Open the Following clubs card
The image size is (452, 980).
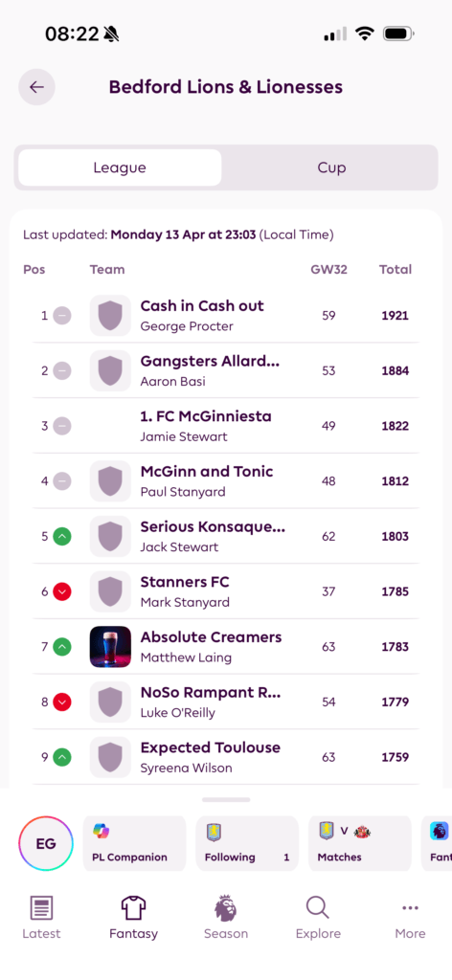click(x=247, y=843)
